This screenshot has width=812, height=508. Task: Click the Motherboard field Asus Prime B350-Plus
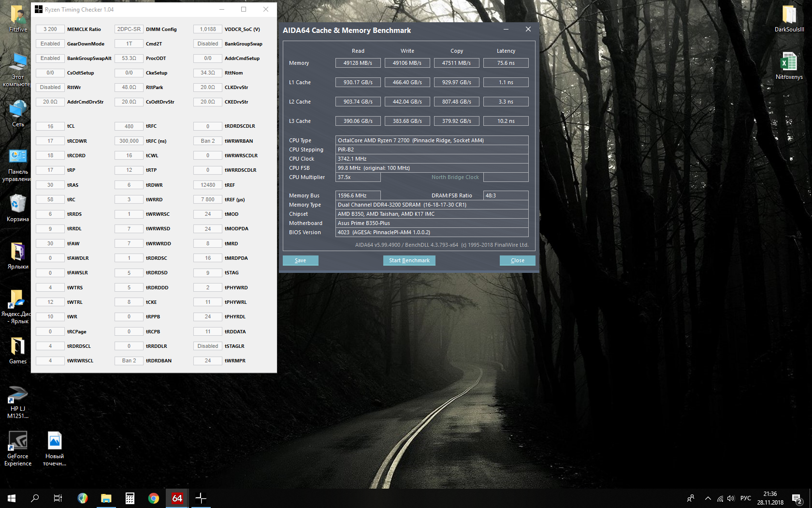(432, 223)
